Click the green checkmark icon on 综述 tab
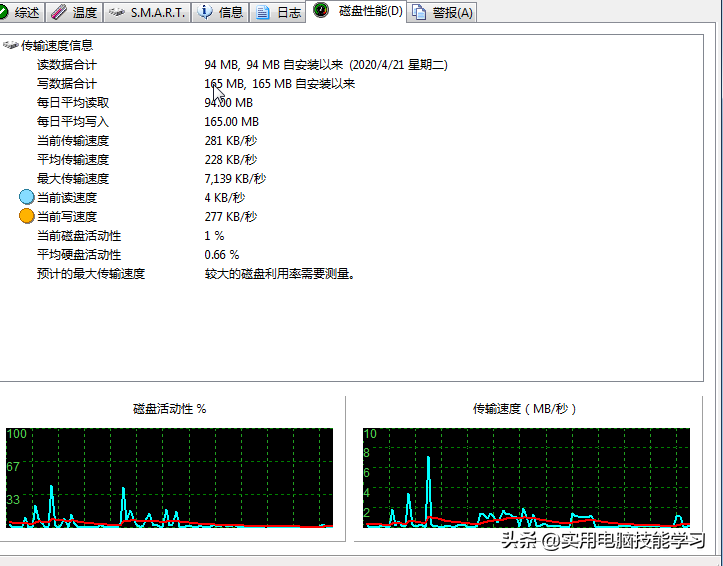The width and height of the screenshot is (723, 566). pos(4,12)
